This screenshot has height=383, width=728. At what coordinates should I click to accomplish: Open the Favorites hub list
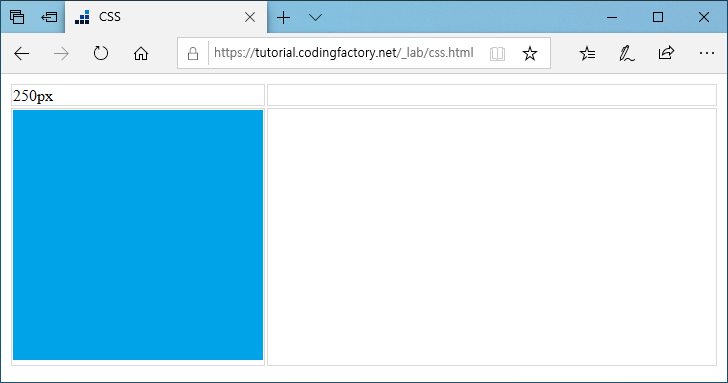587,53
